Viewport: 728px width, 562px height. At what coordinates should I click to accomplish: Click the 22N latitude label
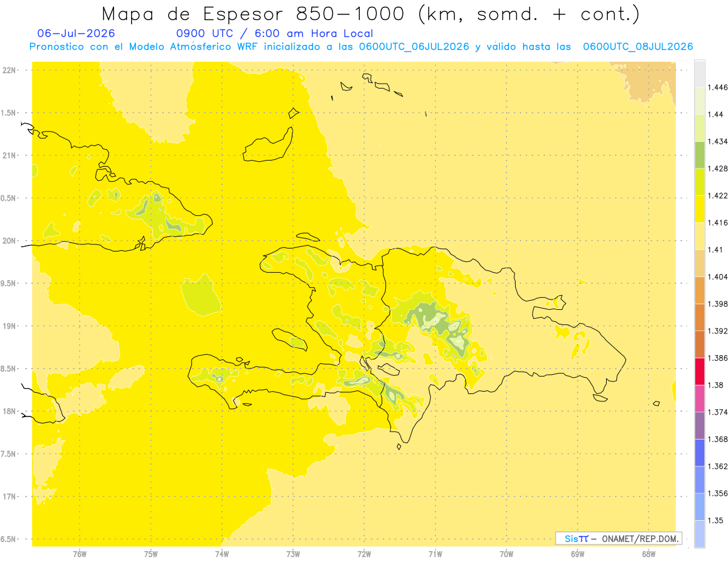[9, 70]
